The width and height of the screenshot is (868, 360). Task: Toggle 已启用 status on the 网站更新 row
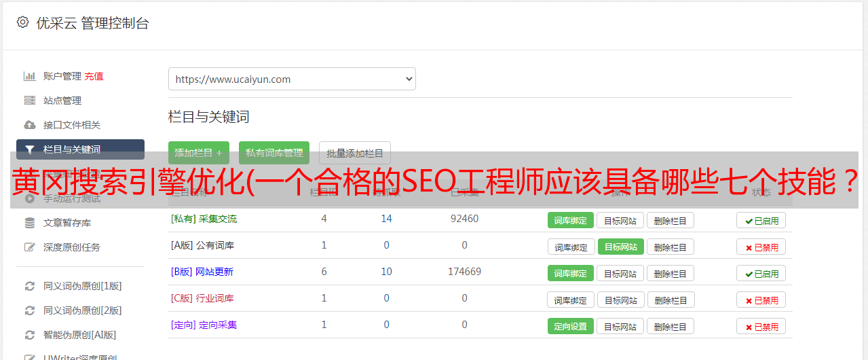point(761,273)
